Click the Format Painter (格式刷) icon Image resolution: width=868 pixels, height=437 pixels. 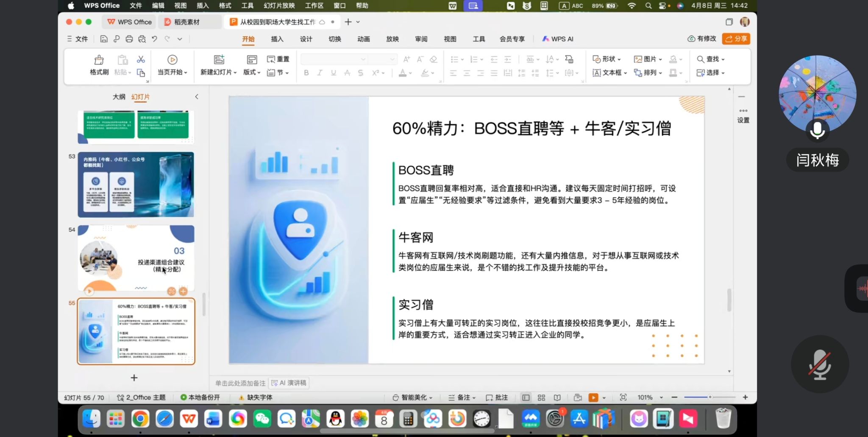99,60
